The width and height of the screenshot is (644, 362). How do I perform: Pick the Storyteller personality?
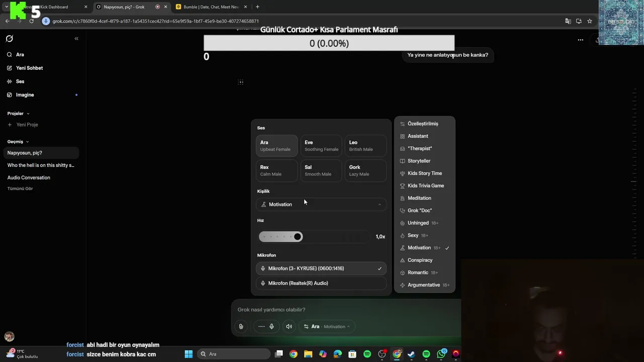(x=425, y=161)
